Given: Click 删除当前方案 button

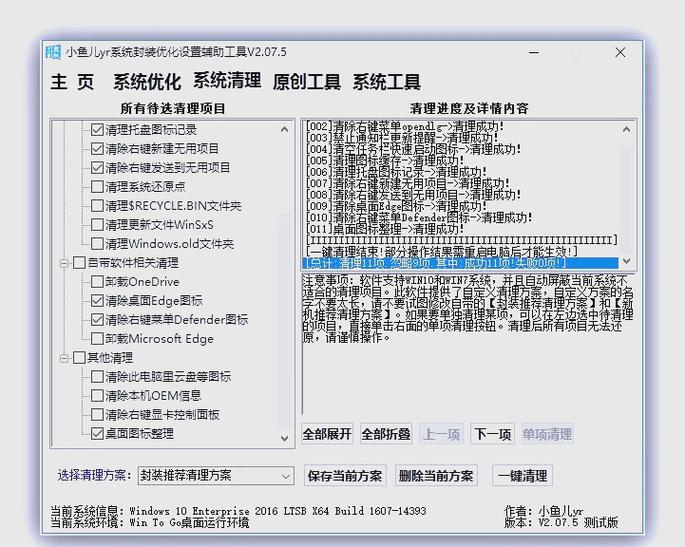Looking at the screenshot, I should [436, 476].
